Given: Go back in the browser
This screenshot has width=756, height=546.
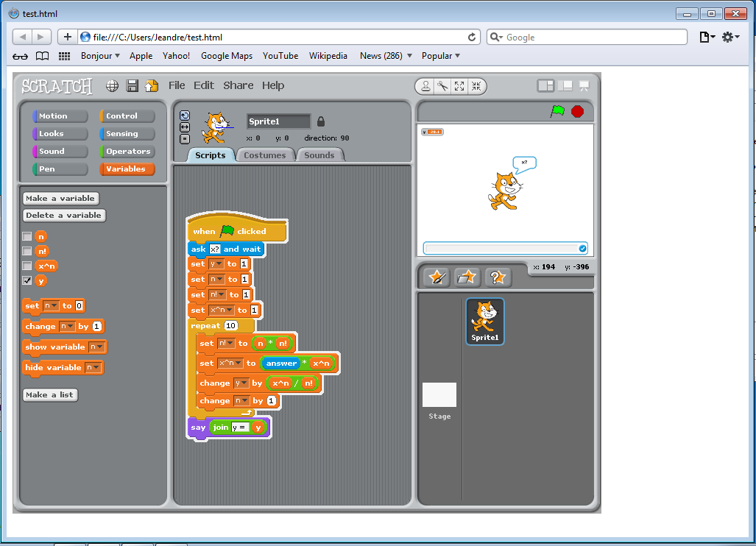Looking at the screenshot, I should (21, 37).
